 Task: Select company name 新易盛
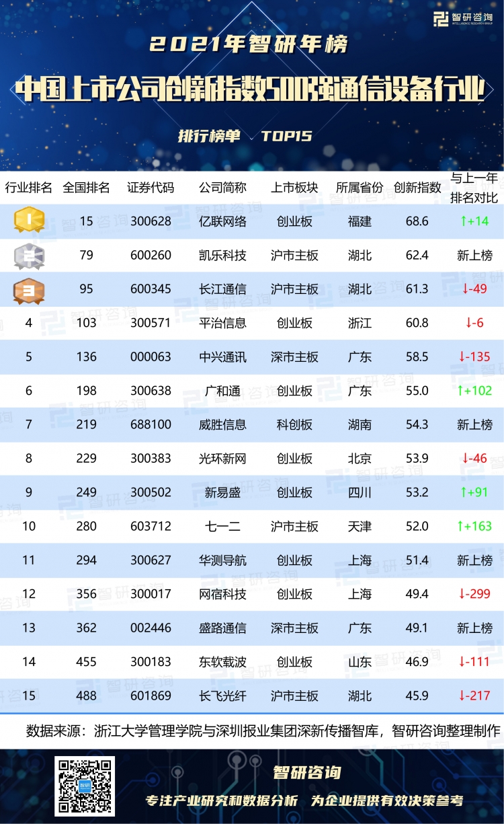[x=223, y=492]
